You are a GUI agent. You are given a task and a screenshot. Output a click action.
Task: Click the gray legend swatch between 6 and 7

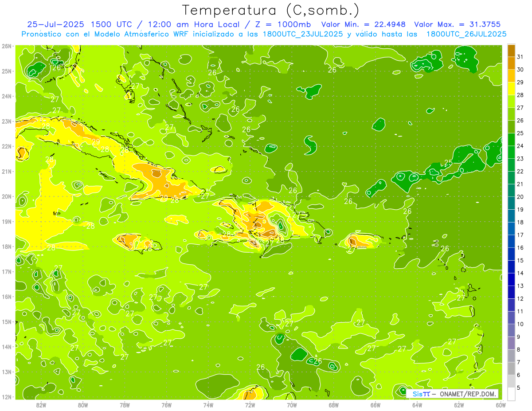click(511, 368)
